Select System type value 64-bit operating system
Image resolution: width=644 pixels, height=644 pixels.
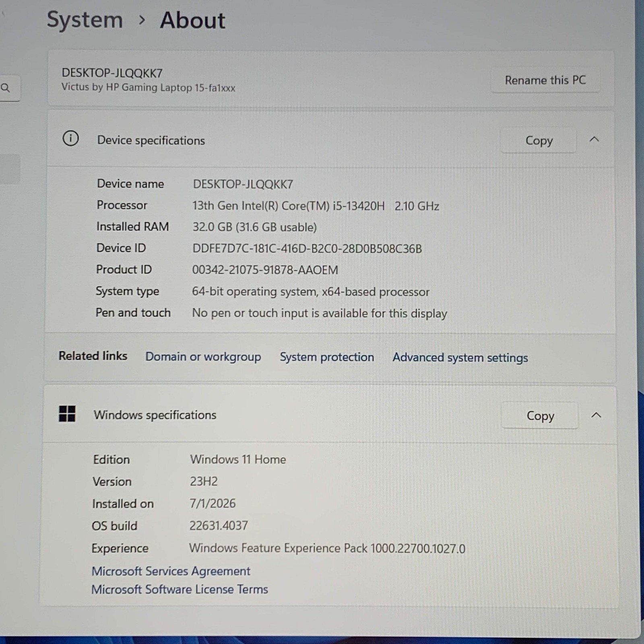pyautogui.click(x=311, y=292)
